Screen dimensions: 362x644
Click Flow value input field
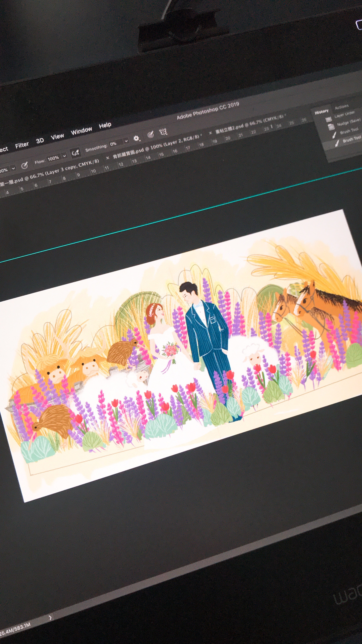(53, 158)
